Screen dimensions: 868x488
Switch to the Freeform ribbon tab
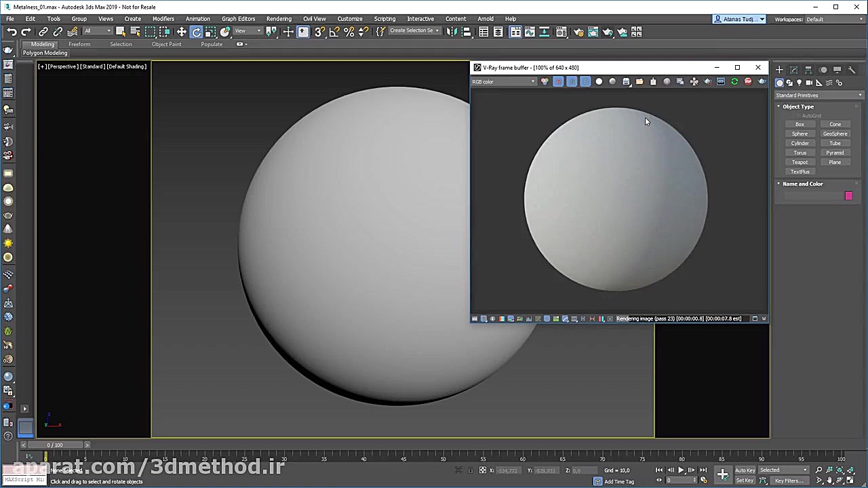[79, 44]
